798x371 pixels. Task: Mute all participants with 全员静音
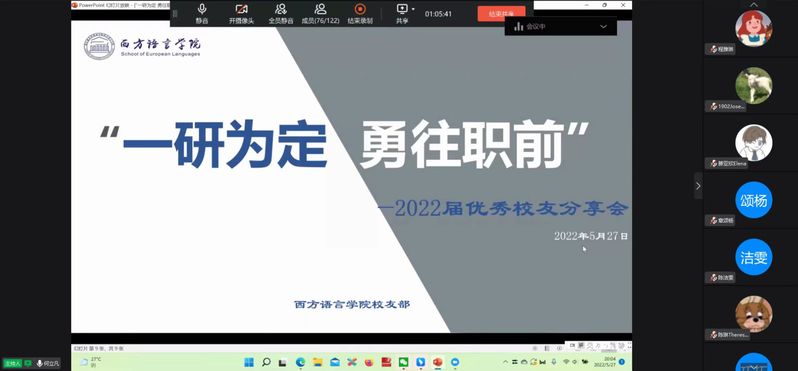click(x=280, y=13)
